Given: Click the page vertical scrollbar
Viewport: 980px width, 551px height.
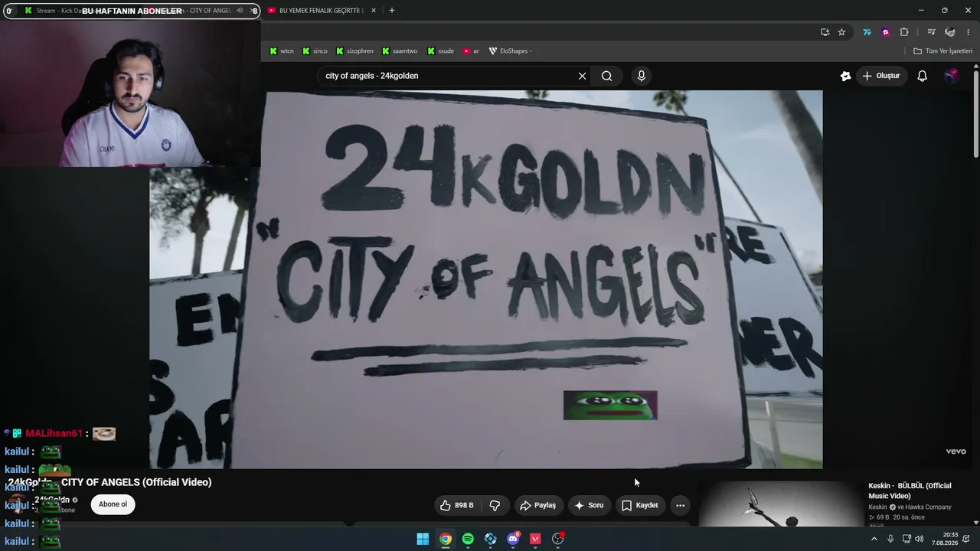Looking at the screenshot, I should click(x=975, y=115).
